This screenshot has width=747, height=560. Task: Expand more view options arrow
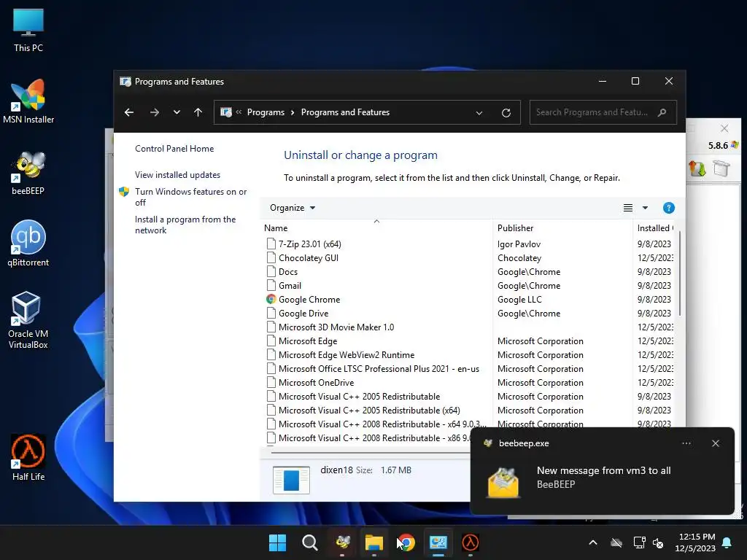pos(645,208)
